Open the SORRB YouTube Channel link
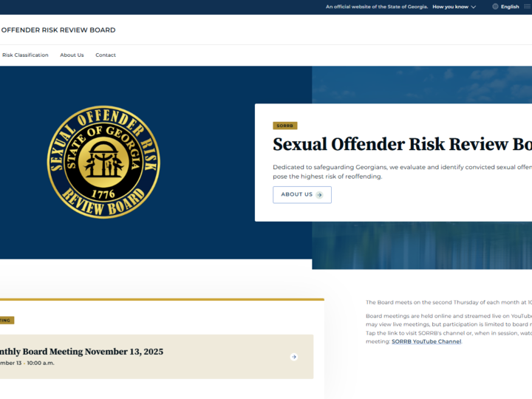Viewport: 532px width, 399px height. [426, 341]
